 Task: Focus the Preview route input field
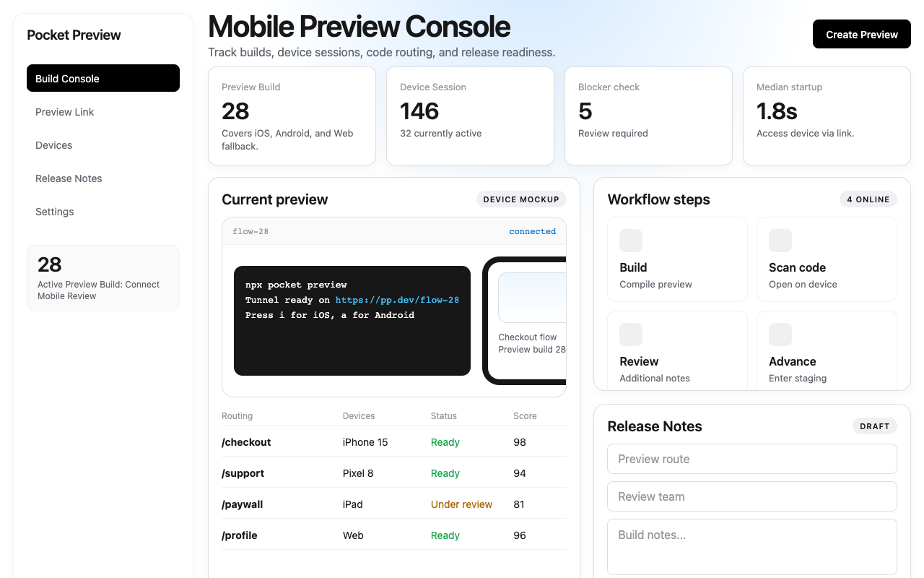pyautogui.click(x=752, y=459)
